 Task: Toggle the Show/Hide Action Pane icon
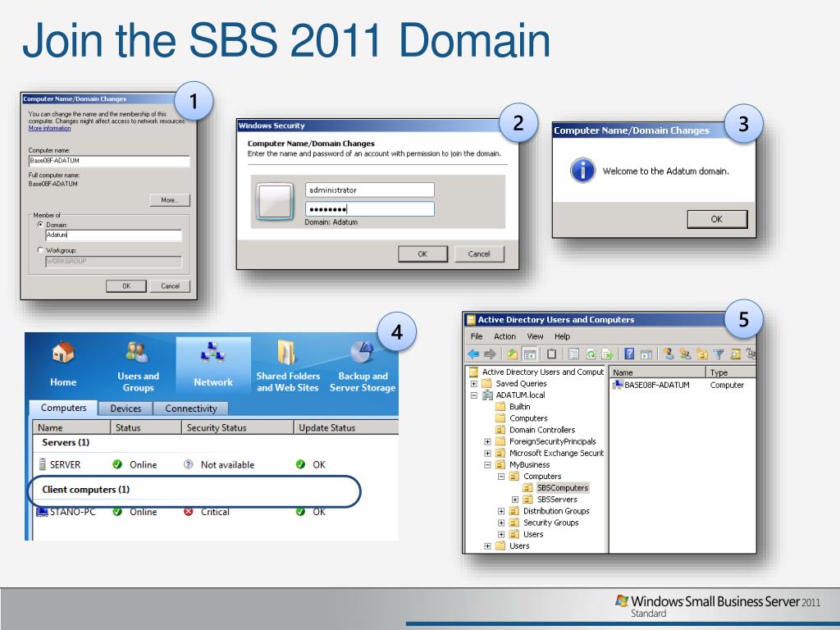pyautogui.click(x=646, y=354)
